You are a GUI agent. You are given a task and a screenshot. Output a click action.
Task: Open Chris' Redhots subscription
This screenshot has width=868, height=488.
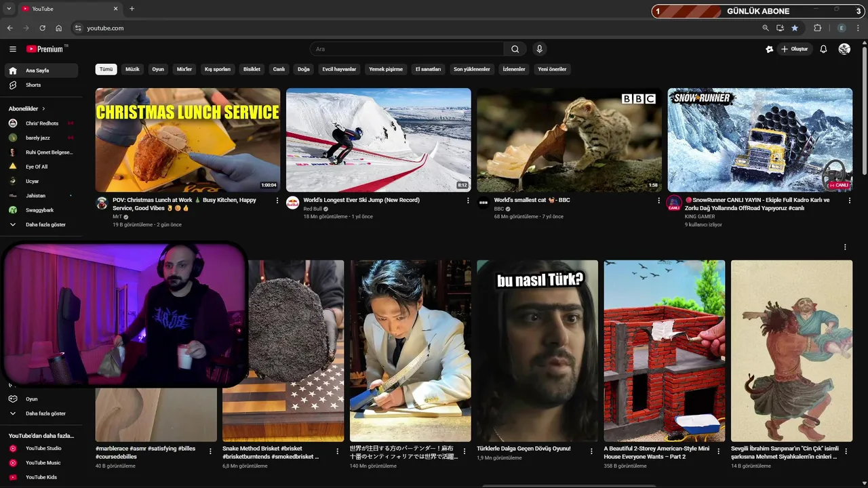point(41,123)
